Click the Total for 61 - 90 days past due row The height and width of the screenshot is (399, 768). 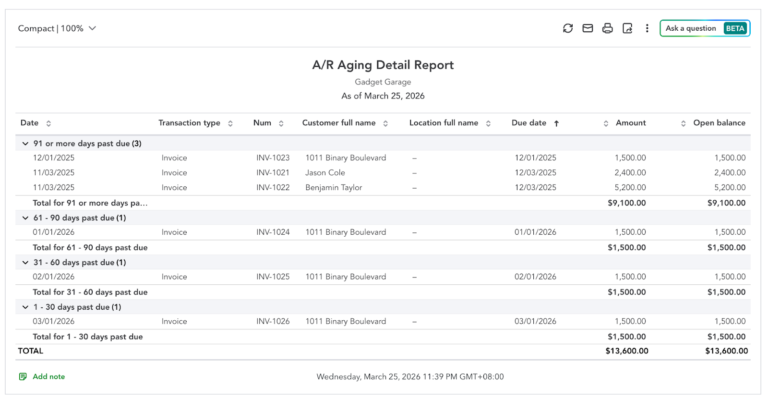click(x=383, y=247)
